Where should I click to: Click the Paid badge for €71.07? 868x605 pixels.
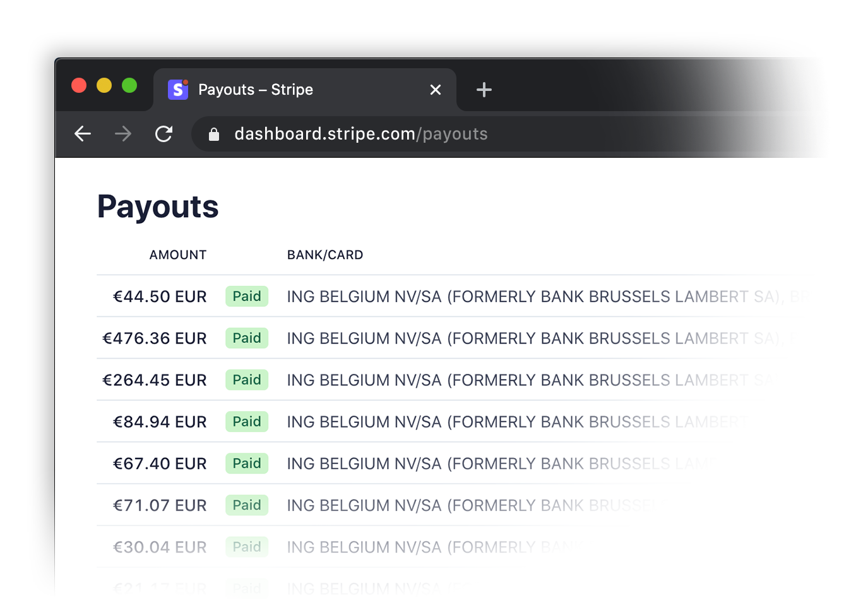[247, 505]
